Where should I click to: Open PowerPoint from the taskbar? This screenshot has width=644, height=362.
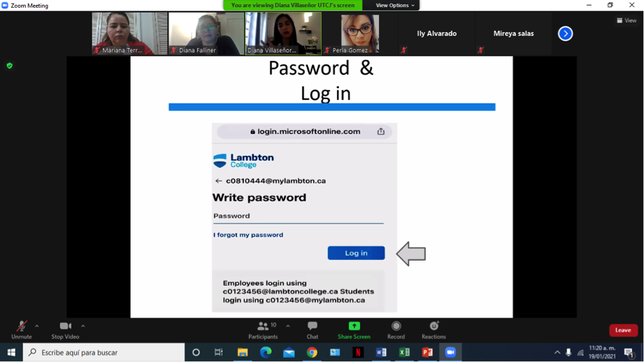[x=427, y=352]
